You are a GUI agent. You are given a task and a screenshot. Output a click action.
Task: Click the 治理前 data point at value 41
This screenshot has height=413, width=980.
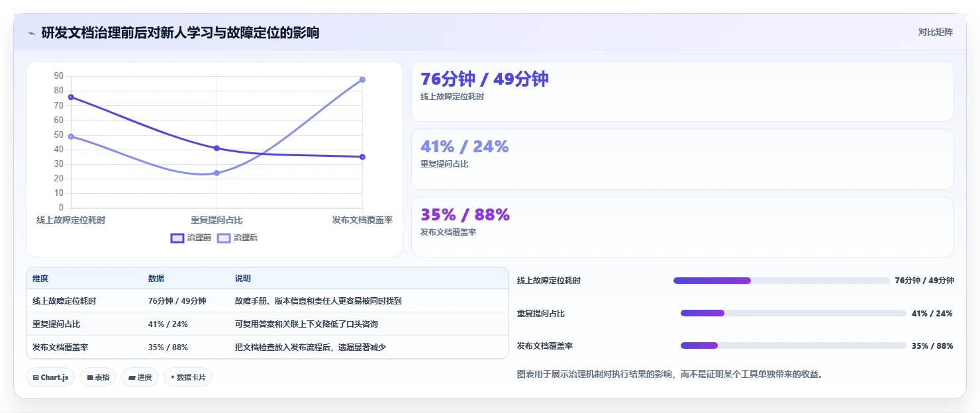click(x=217, y=148)
